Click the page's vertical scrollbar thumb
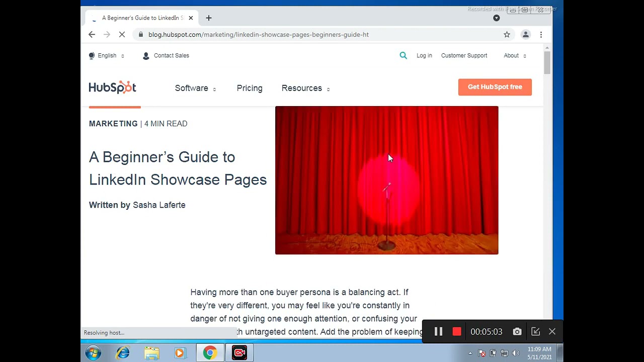 click(x=547, y=63)
